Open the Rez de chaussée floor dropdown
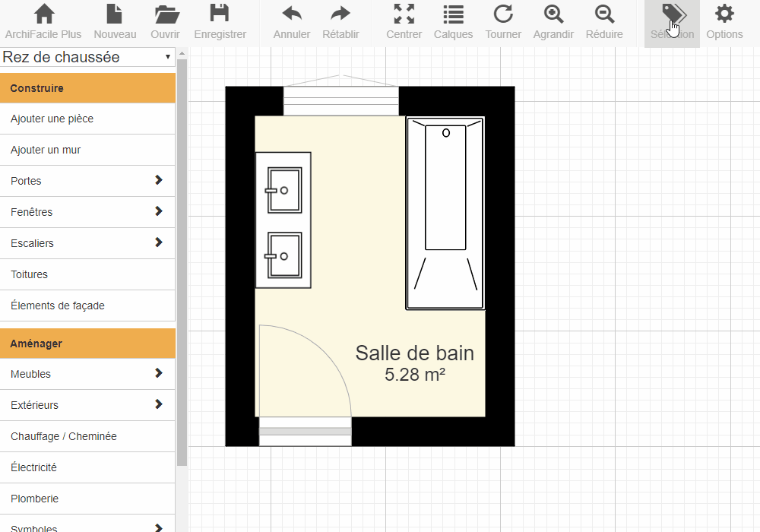Screen dimensions: 760x532 point(87,57)
